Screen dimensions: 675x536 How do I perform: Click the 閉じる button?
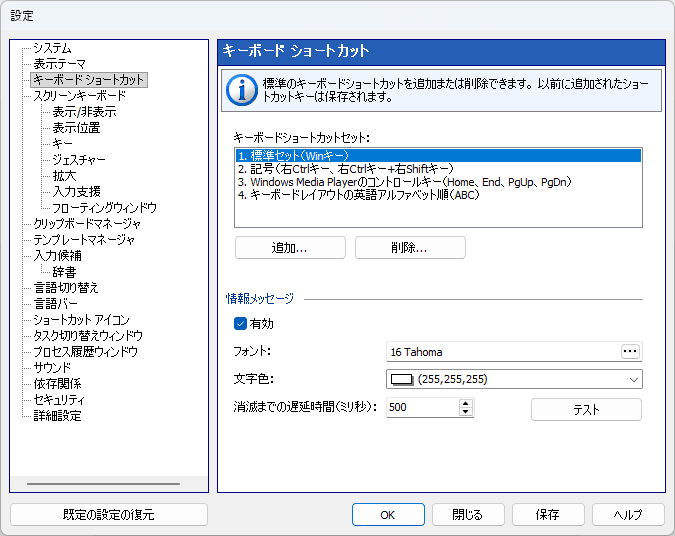468,514
